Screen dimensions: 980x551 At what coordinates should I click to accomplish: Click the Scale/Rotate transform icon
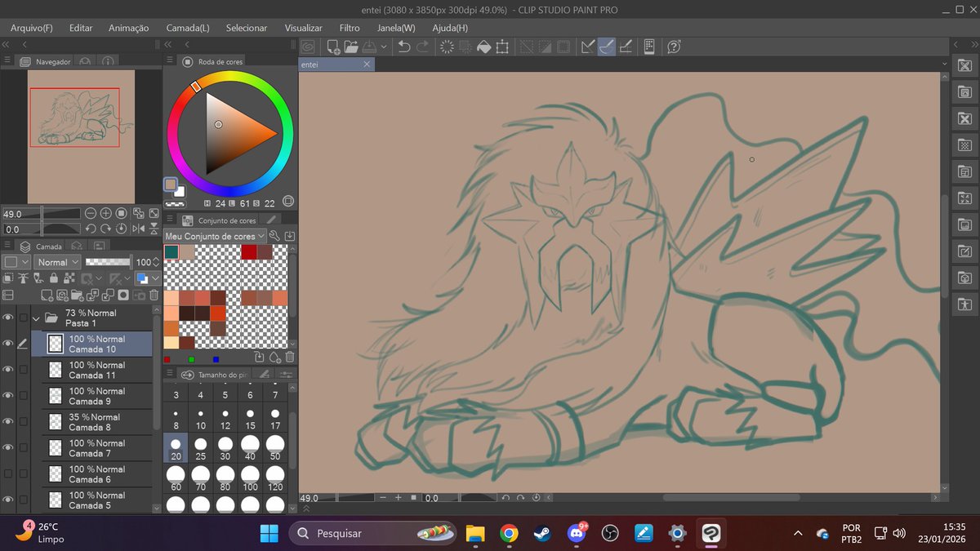tap(502, 47)
